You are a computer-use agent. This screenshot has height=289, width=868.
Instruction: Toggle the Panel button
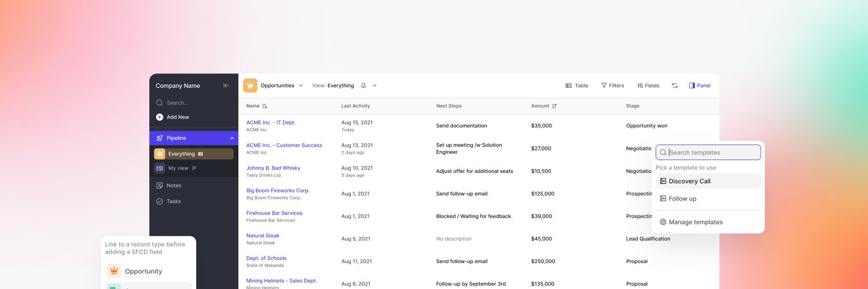tap(700, 86)
